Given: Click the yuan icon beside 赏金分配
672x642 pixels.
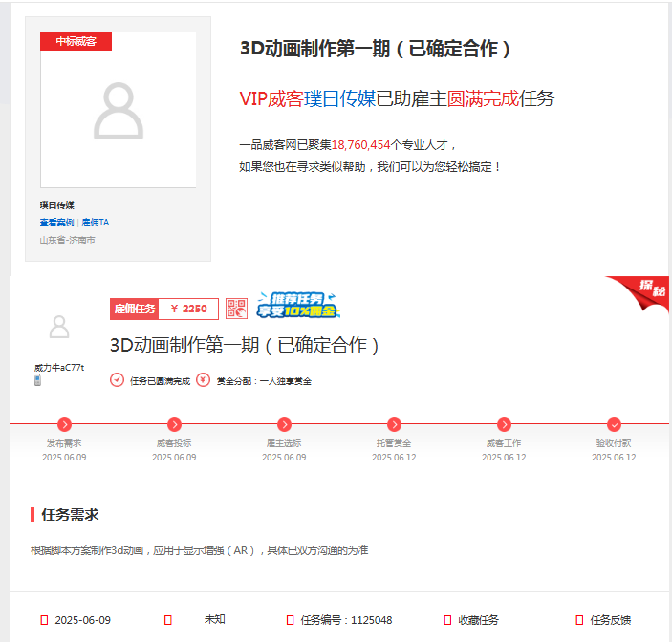Looking at the screenshot, I should (x=204, y=380).
